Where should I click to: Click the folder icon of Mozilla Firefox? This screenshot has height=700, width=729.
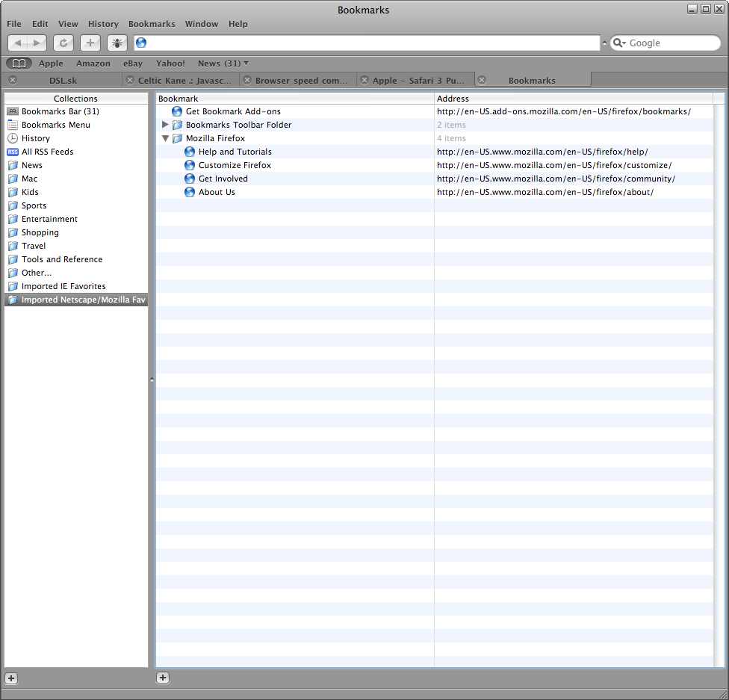pyautogui.click(x=177, y=138)
